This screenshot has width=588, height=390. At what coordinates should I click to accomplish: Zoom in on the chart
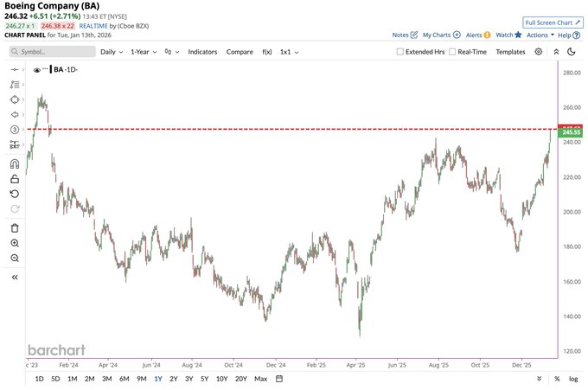click(x=15, y=243)
